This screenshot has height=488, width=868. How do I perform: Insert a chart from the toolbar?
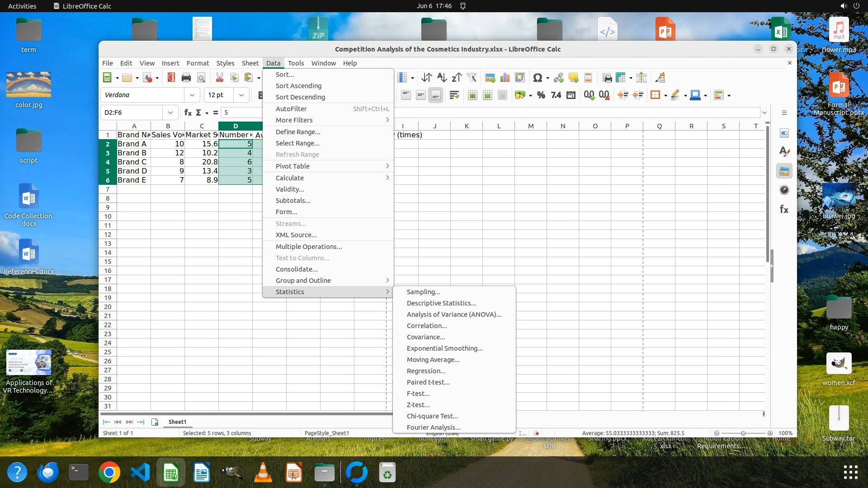click(505, 78)
